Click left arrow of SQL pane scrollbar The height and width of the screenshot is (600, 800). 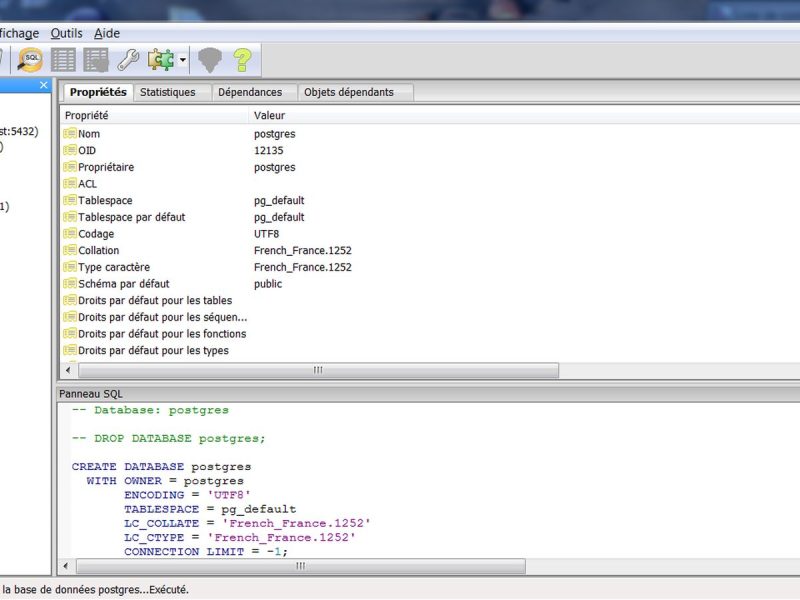[x=65, y=566]
